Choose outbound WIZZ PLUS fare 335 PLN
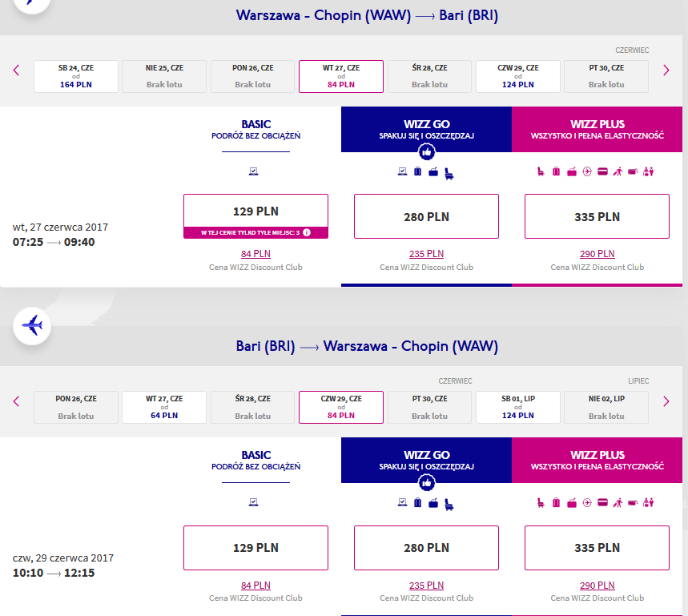Viewport: 688px width, 616px height. (x=597, y=216)
